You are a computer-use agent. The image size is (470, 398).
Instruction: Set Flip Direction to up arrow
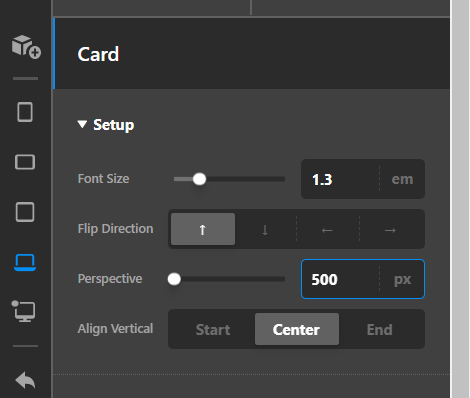[203, 229]
